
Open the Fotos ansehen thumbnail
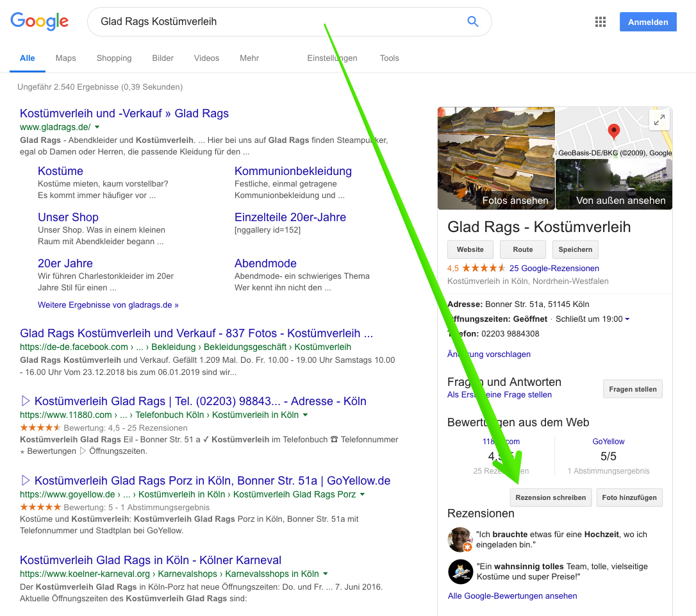[x=496, y=158]
